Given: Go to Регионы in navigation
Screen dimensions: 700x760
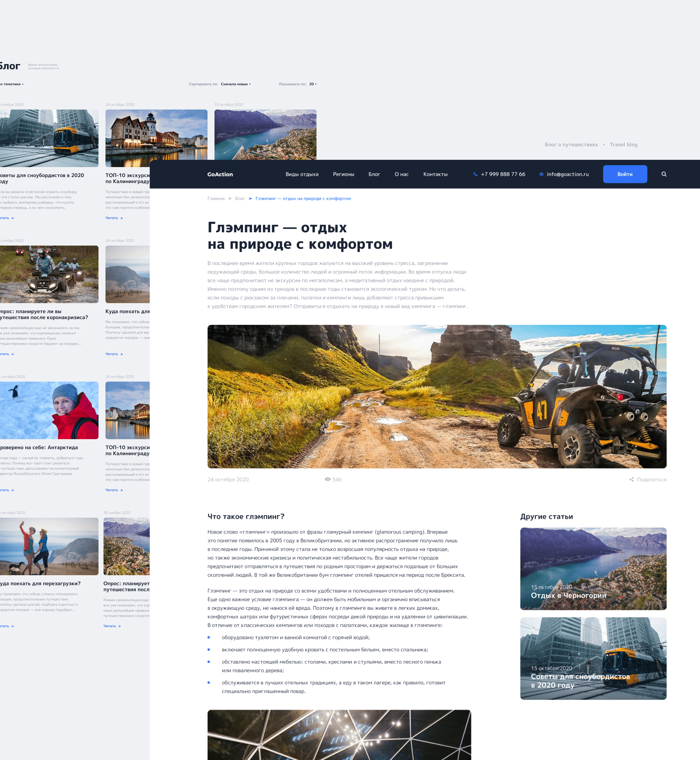Looking at the screenshot, I should 343,174.
